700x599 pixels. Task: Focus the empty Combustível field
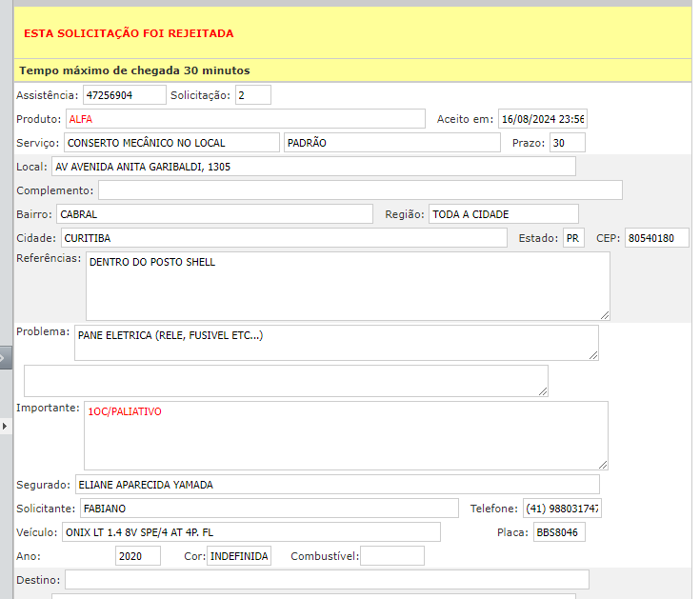tap(391, 556)
